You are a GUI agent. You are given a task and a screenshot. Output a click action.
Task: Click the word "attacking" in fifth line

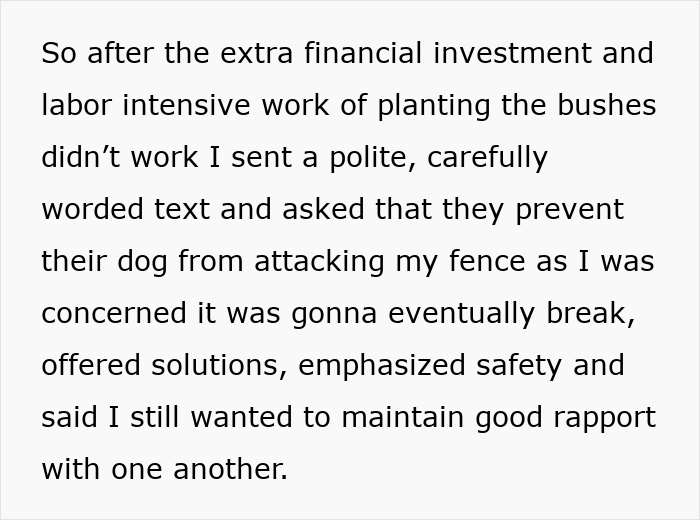click(319, 262)
